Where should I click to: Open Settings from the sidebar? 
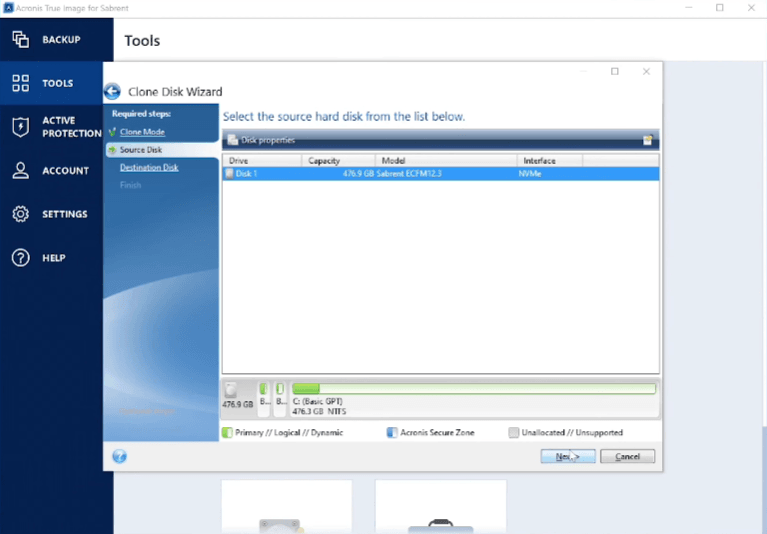click(x=51, y=214)
